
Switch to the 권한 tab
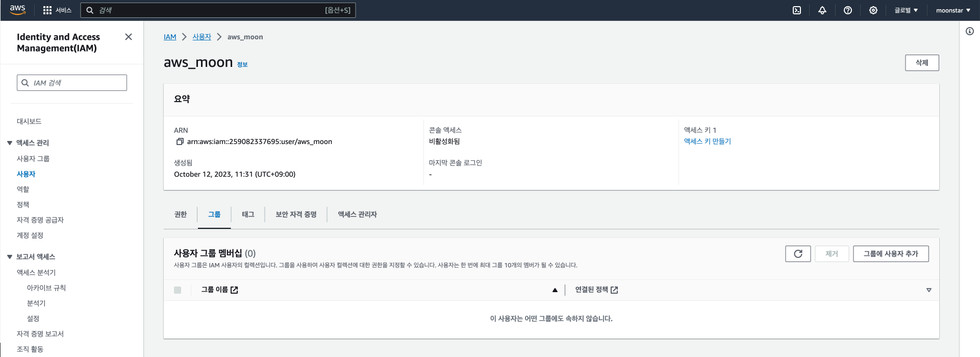click(x=181, y=215)
